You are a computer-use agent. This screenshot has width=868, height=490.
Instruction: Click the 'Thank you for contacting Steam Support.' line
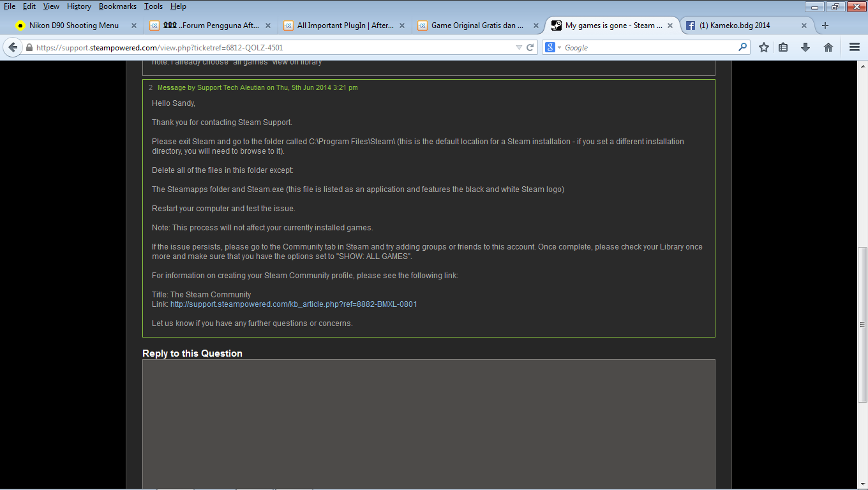point(222,122)
